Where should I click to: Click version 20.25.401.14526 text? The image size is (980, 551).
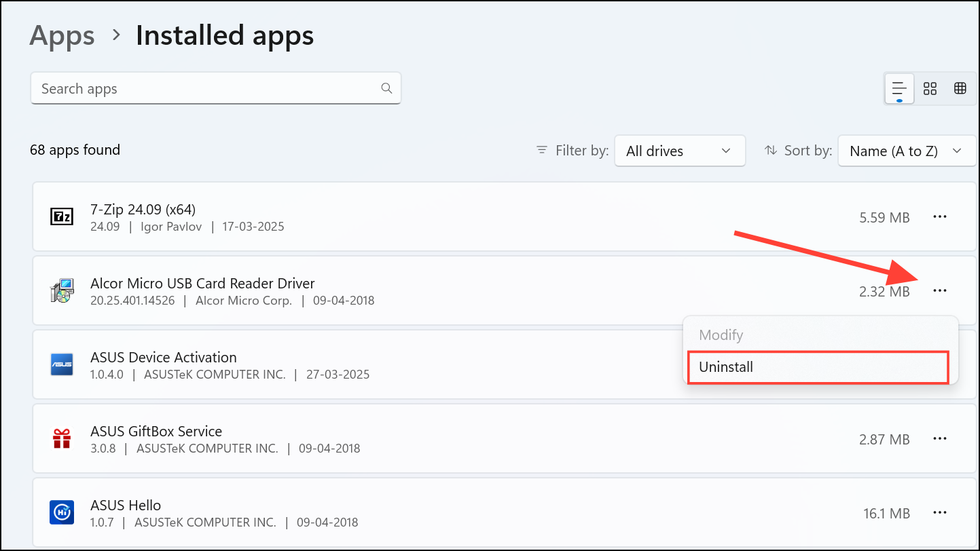132,301
